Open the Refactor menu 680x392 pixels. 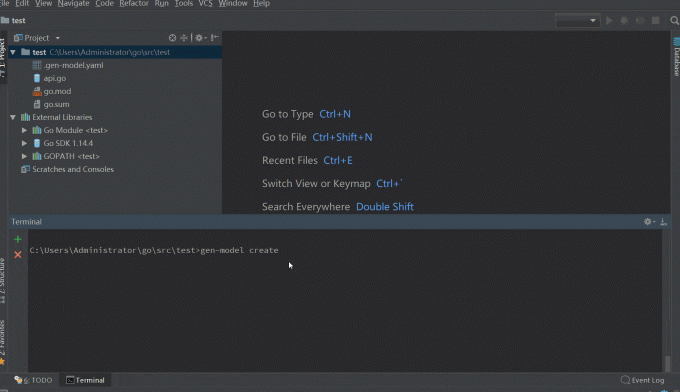134,3
